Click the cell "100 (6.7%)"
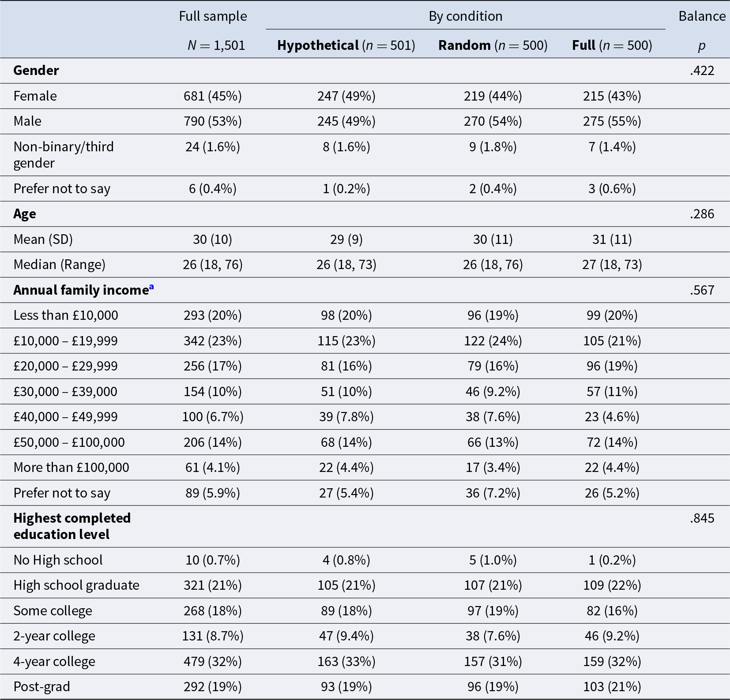 pos(213,417)
